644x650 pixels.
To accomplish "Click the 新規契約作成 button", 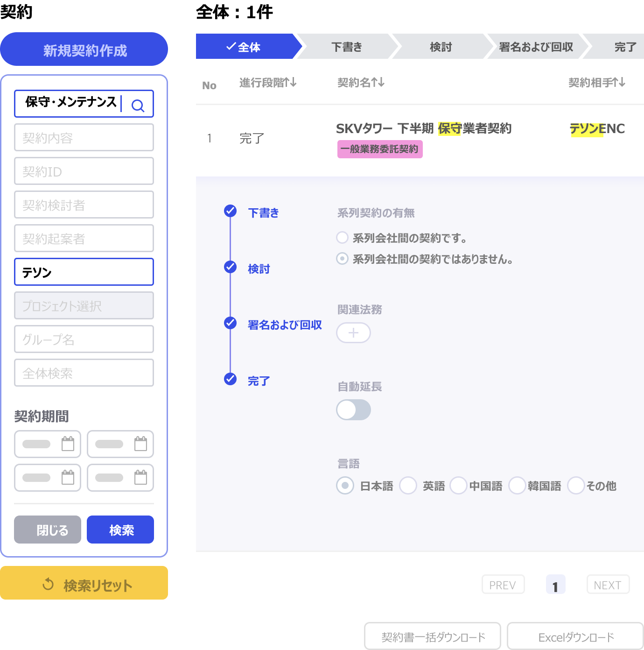I will pyautogui.click(x=84, y=49).
